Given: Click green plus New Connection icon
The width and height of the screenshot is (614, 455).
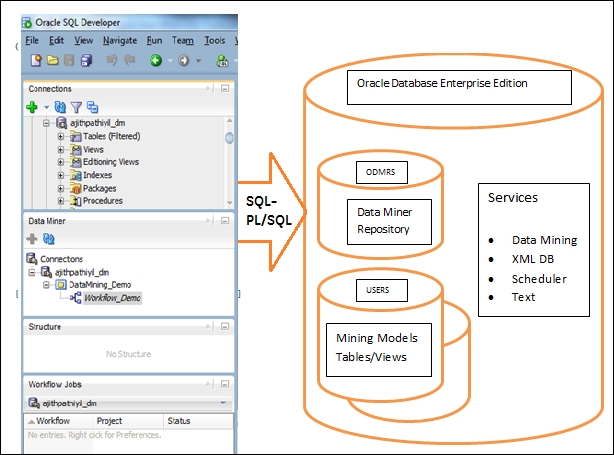Looking at the screenshot, I should pyautogui.click(x=32, y=107).
